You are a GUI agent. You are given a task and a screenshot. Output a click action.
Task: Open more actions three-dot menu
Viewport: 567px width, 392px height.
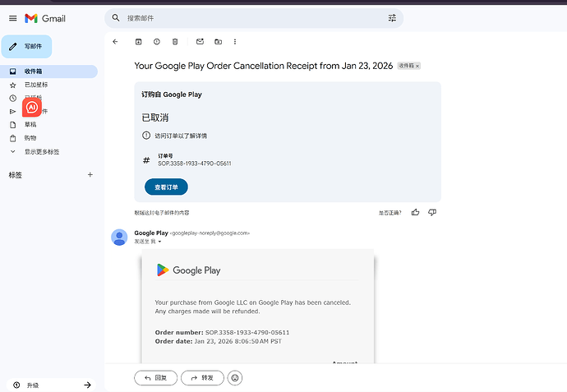coord(235,42)
